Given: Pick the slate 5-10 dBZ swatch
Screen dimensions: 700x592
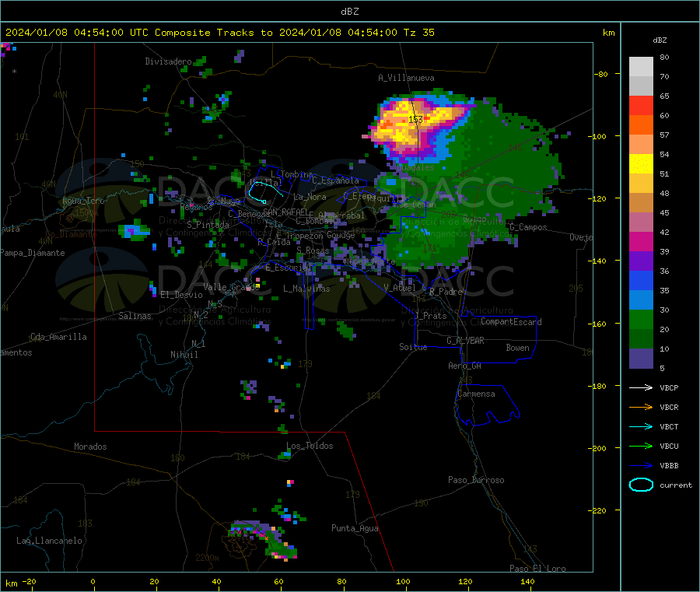Looking at the screenshot, I should coord(641,359).
